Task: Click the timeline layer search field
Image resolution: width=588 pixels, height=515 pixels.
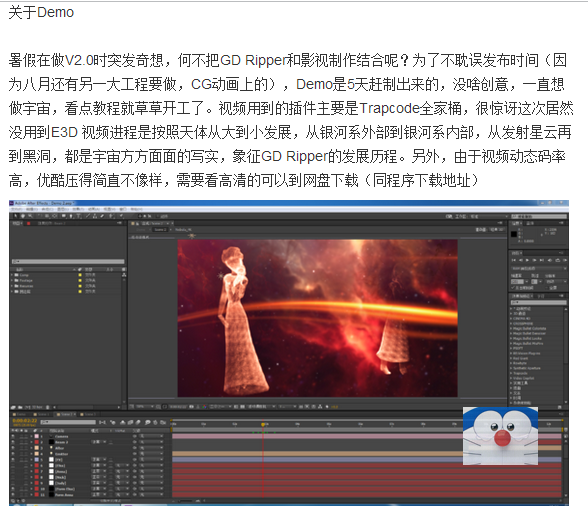Action: click(x=68, y=422)
